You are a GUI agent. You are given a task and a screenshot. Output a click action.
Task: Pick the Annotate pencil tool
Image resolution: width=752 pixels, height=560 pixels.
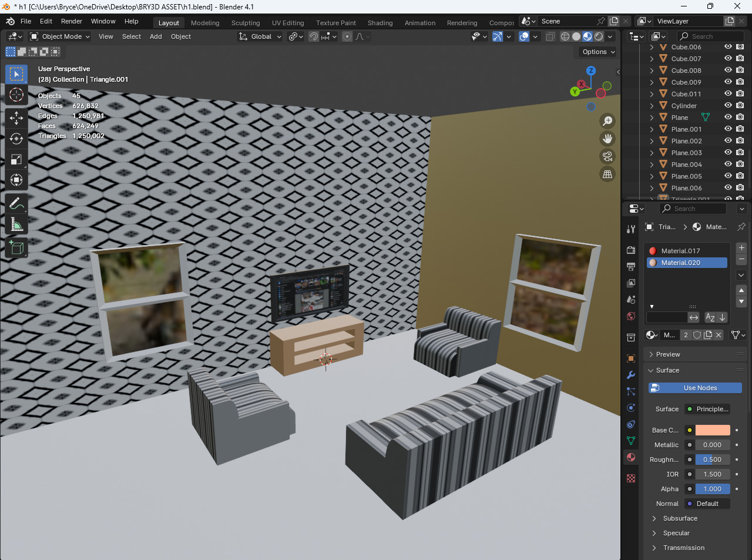(16, 204)
